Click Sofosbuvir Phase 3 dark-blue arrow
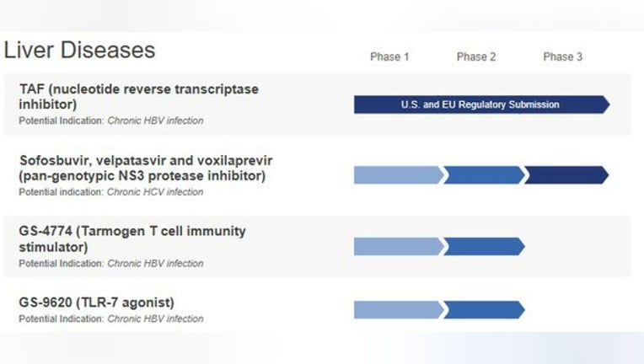Image resolution: width=644 pixels, height=364 pixels. pos(566,175)
